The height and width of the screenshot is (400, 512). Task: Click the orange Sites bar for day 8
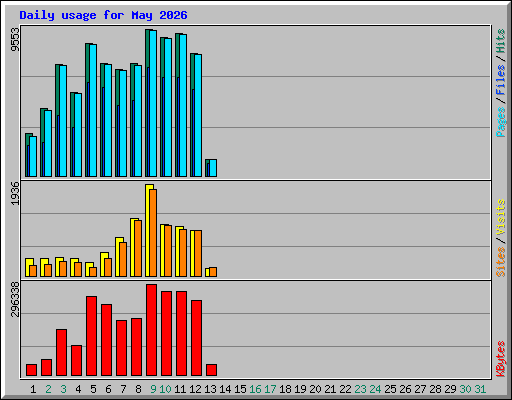(138, 248)
